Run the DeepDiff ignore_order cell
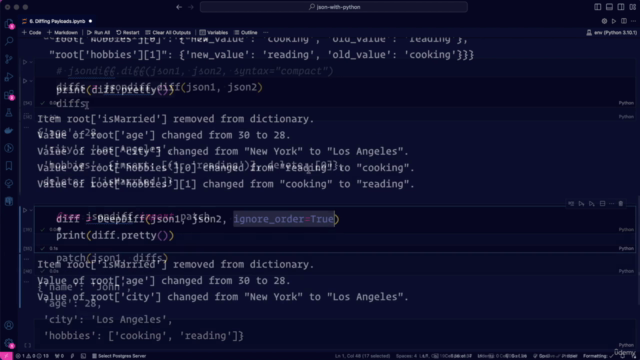Viewport: 640px width, 360px height. pyautogui.click(x=25, y=211)
